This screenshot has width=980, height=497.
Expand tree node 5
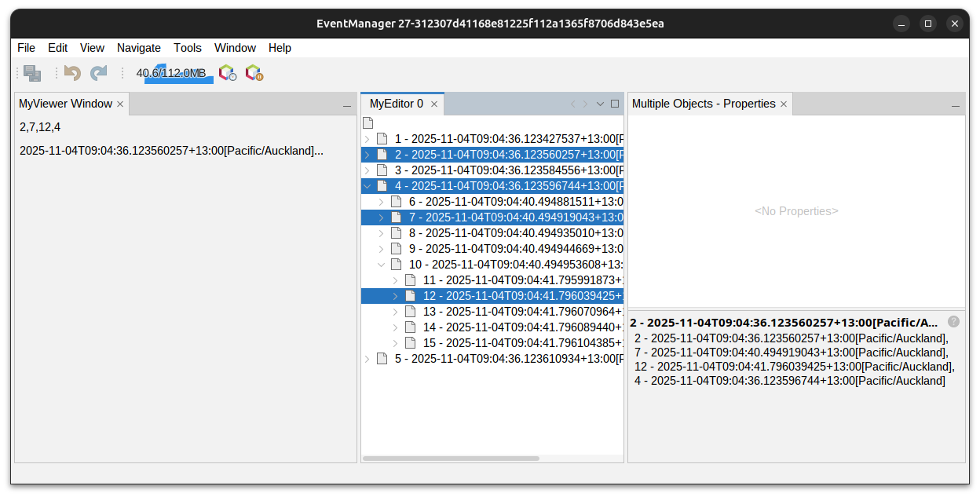[x=367, y=359]
